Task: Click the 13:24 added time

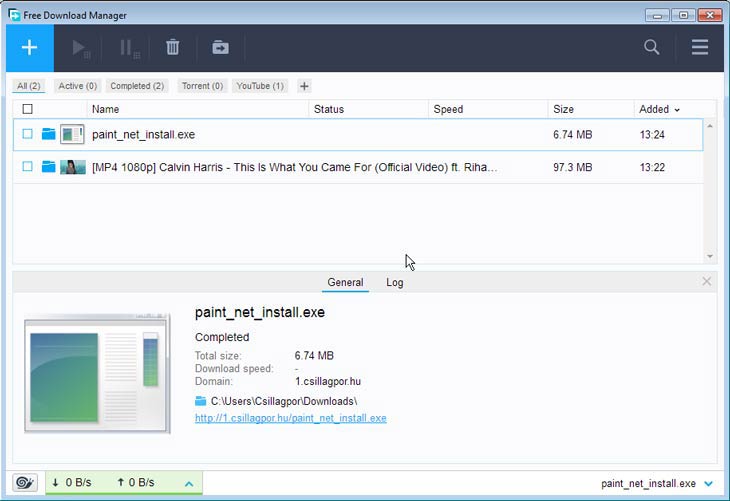Action: coord(652,135)
